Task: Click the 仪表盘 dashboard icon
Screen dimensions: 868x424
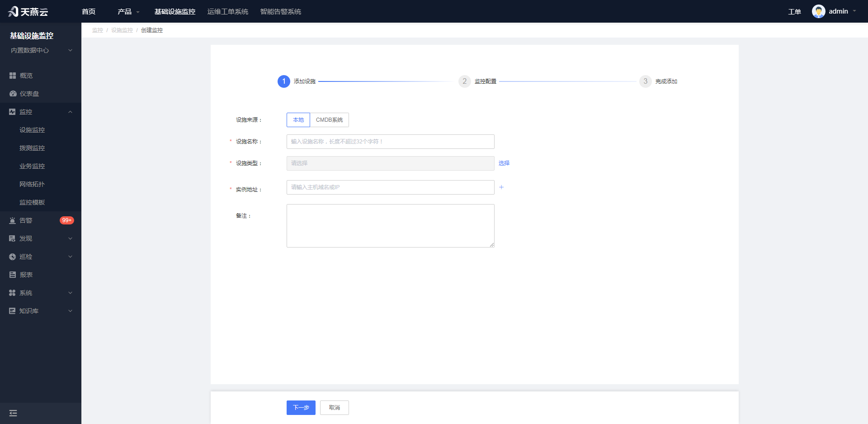Action: [13, 94]
